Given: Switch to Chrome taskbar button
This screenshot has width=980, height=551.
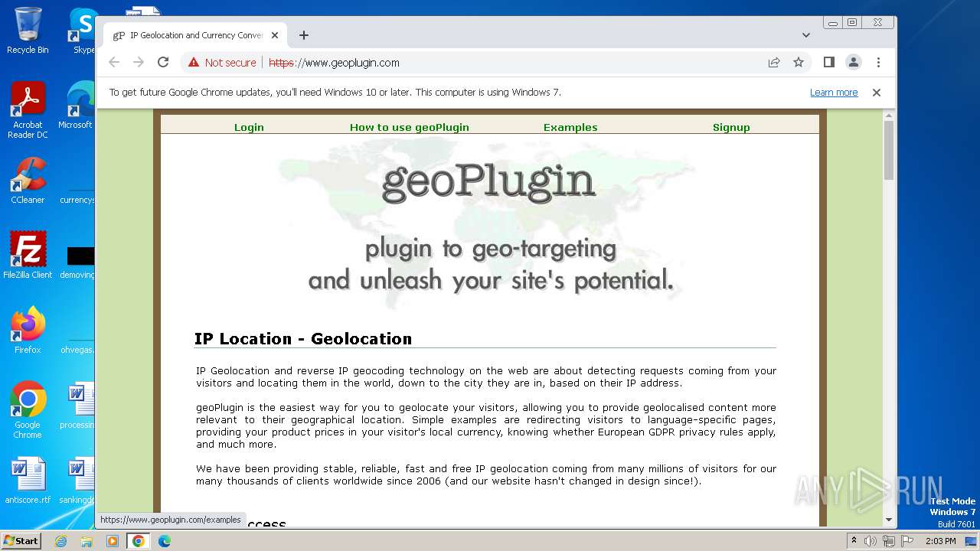Looking at the screenshot, I should (x=139, y=541).
